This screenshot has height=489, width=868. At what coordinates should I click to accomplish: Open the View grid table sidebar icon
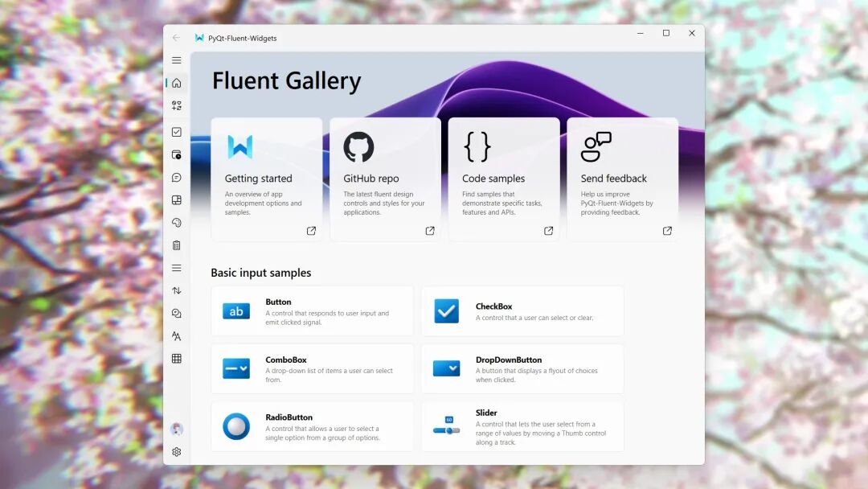tap(177, 359)
